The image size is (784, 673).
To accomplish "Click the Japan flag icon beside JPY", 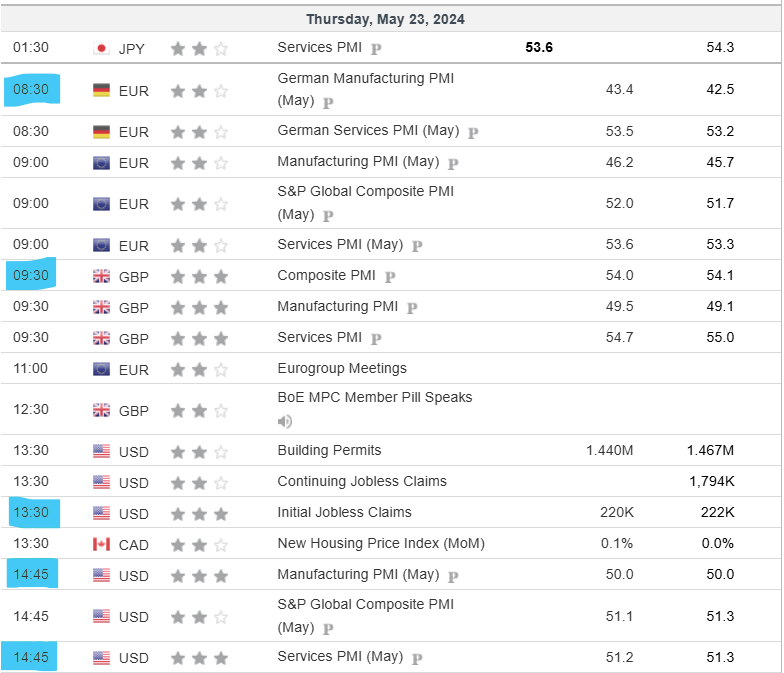I will (x=101, y=48).
